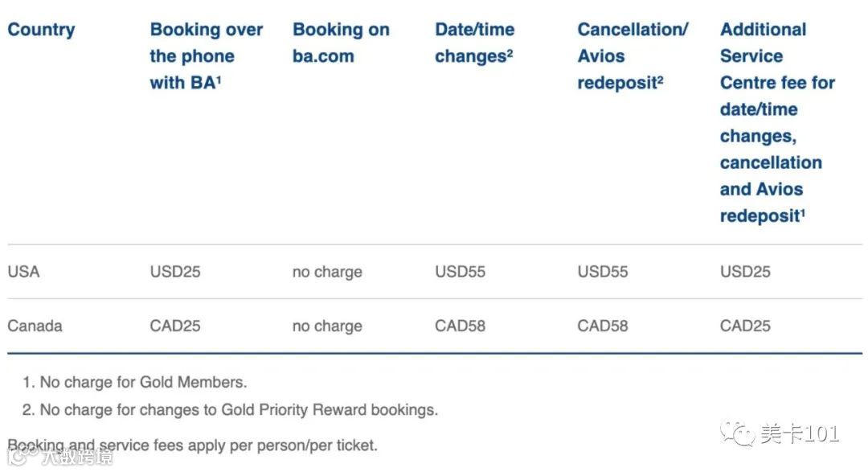Click the 'Additional Service Centre fee' header
This screenshot has width=868, height=472.
[776, 122]
